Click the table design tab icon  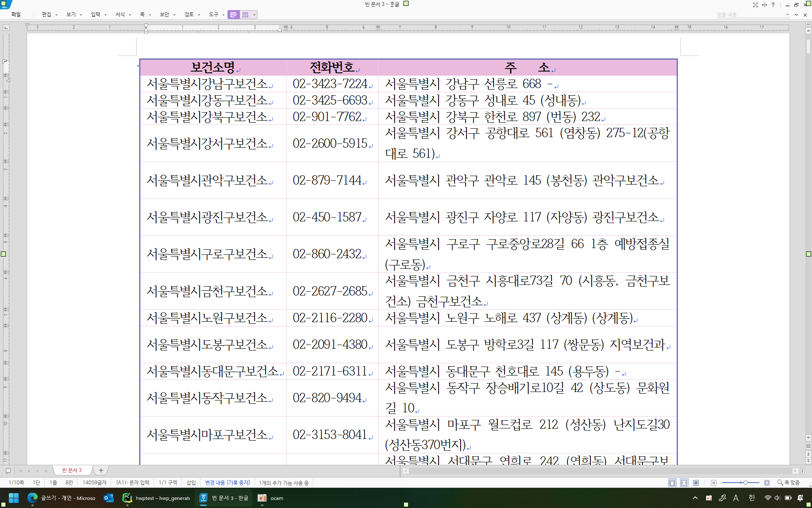tap(233, 15)
